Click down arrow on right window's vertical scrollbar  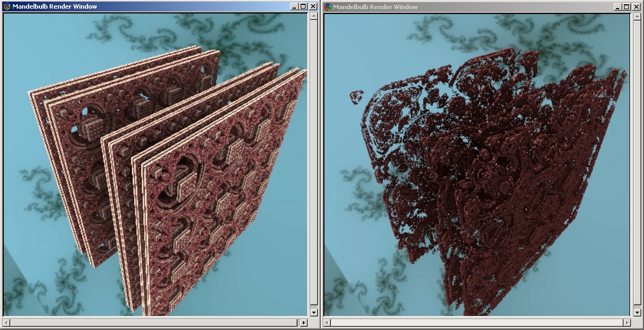pyautogui.click(x=635, y=312)
